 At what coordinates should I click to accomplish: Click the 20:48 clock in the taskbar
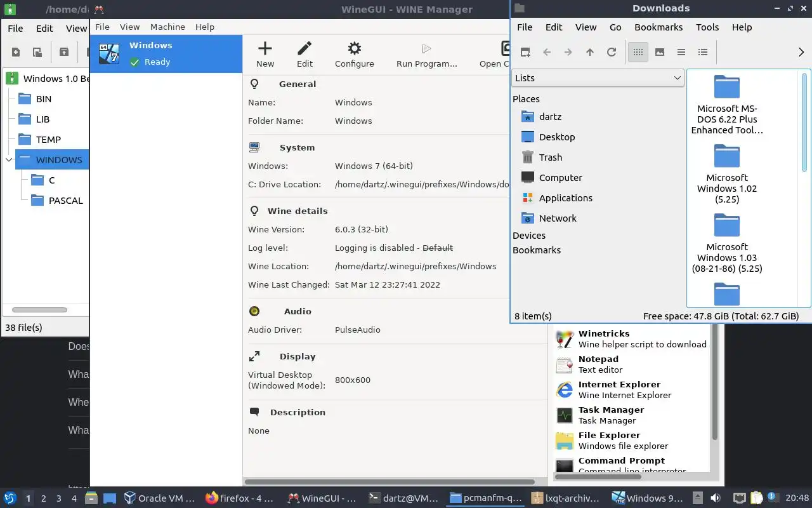click(x=797, y=498)
